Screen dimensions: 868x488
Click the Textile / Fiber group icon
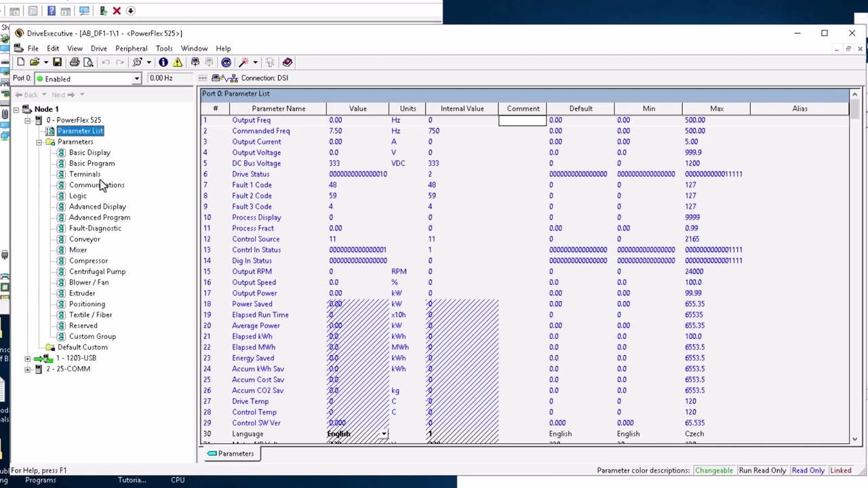pyautogui.click(x=62, y=315)
